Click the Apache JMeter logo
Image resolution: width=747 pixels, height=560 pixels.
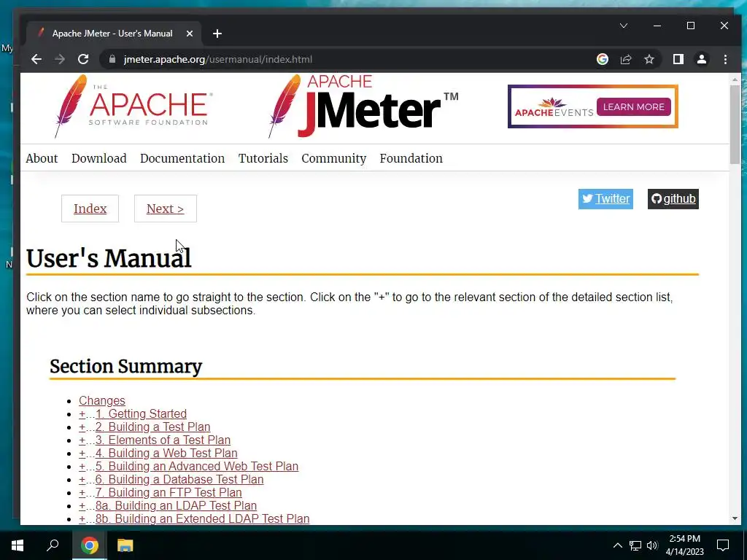pos(363,106)
